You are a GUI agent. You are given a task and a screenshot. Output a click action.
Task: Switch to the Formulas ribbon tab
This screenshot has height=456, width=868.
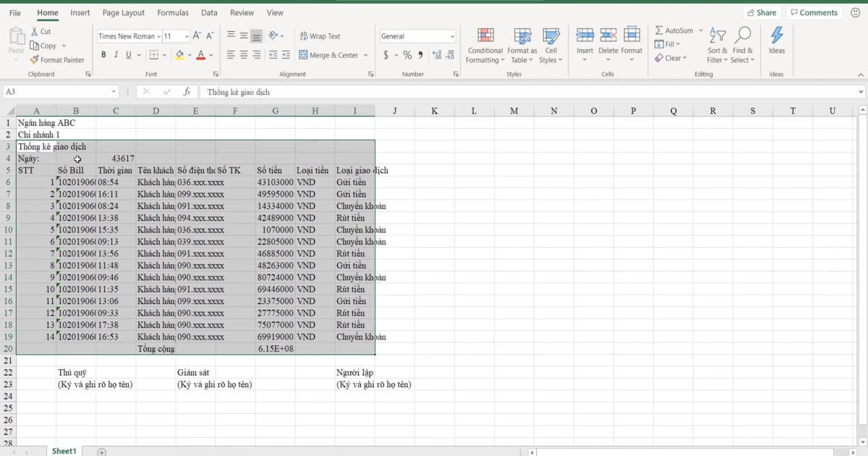coord(173,12)
